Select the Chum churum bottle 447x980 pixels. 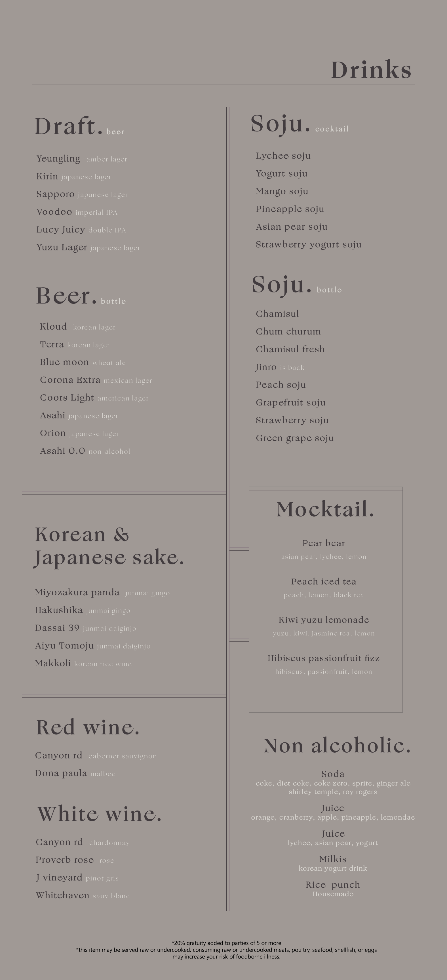pyautogui.click(x=288, y=331)
